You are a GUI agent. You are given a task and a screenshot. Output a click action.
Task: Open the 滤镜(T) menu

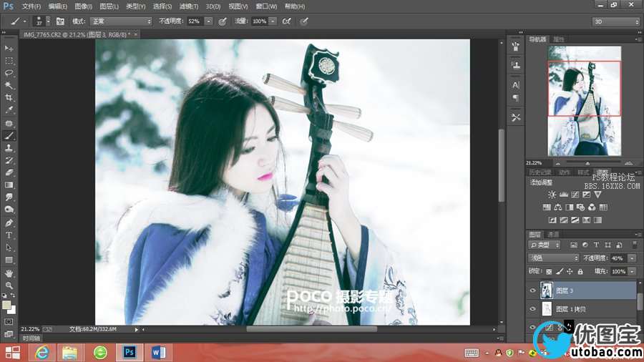(188, 6)
